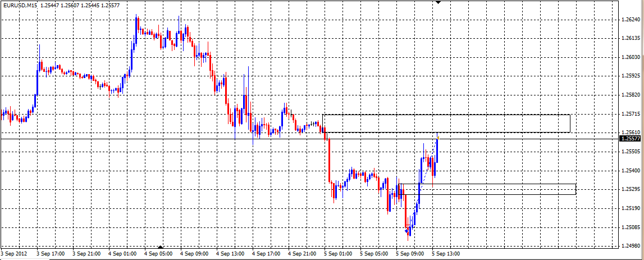Click the 1.26030 price axis label
The width and height of the screenshot is (644, 260).
coord(631,57)
